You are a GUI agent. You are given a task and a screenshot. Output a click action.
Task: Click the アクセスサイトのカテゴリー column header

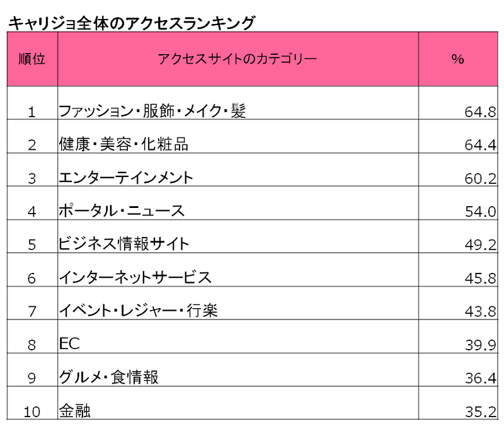tap(238, 59)
